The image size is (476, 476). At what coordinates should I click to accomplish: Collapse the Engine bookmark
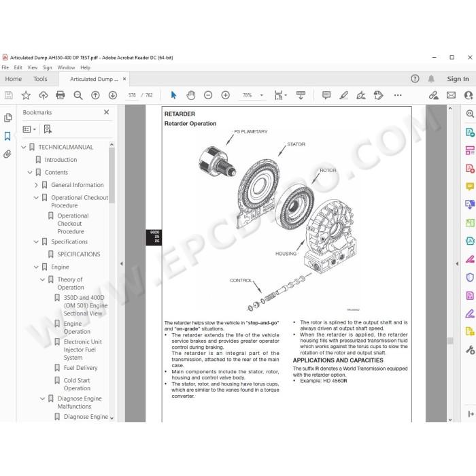click(x=36, y=267)
